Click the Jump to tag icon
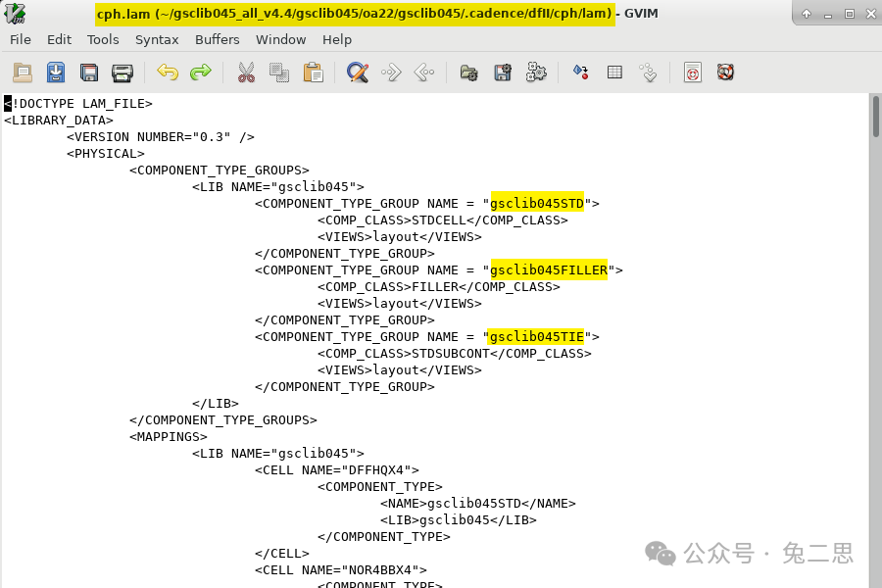This screenshot has width=882, height=588. pos(648,73)
